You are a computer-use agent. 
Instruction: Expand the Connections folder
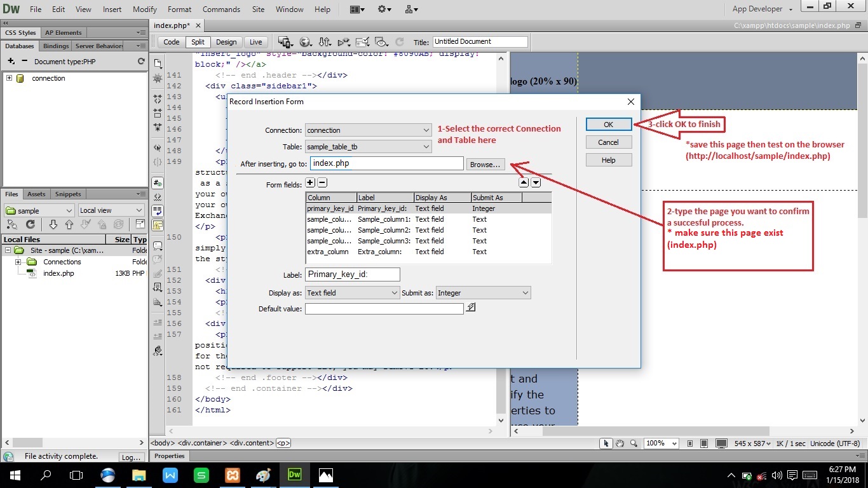[18, 262]
